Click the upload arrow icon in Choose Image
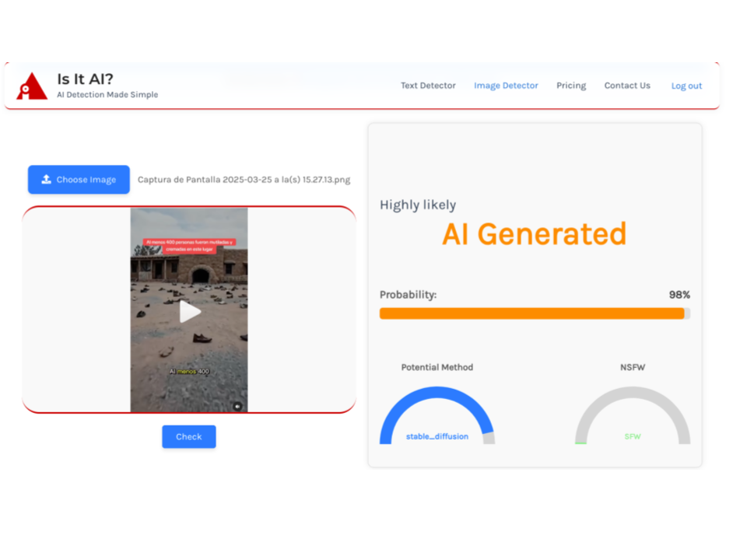This screenshot has width=747, height=560. click(47, 180)
